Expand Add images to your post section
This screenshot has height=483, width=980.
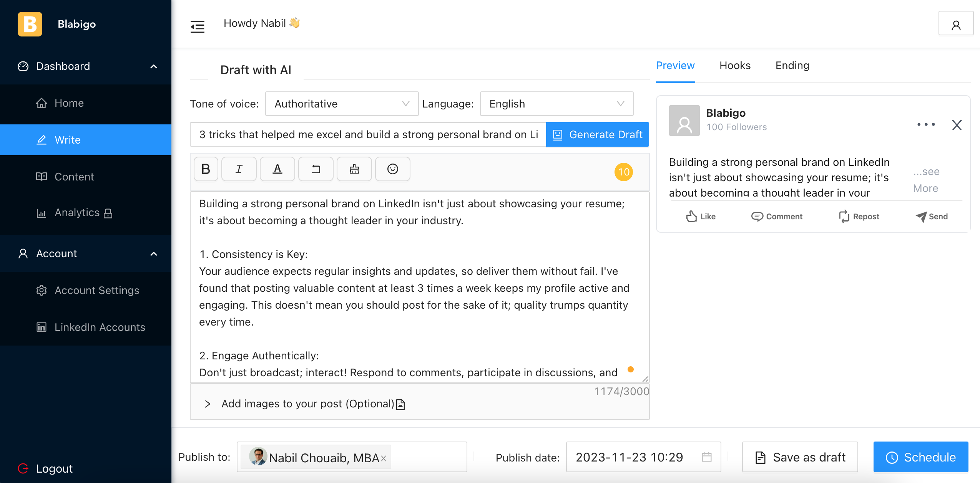208,404
